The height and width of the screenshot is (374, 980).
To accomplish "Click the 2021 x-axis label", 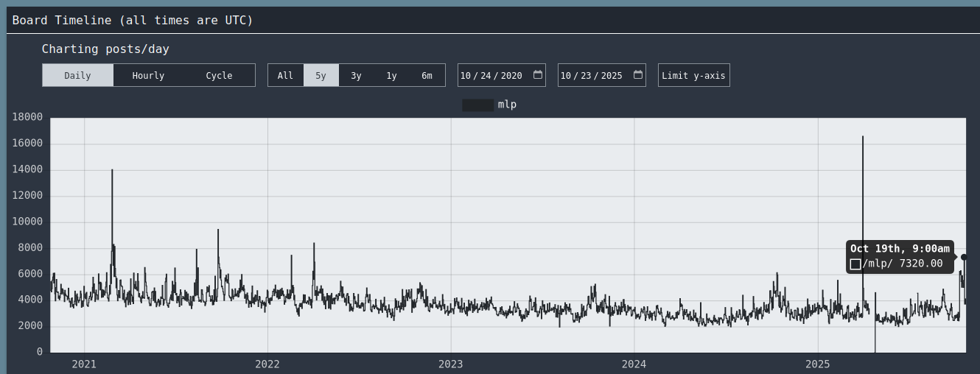I will (x=84, y=364).
